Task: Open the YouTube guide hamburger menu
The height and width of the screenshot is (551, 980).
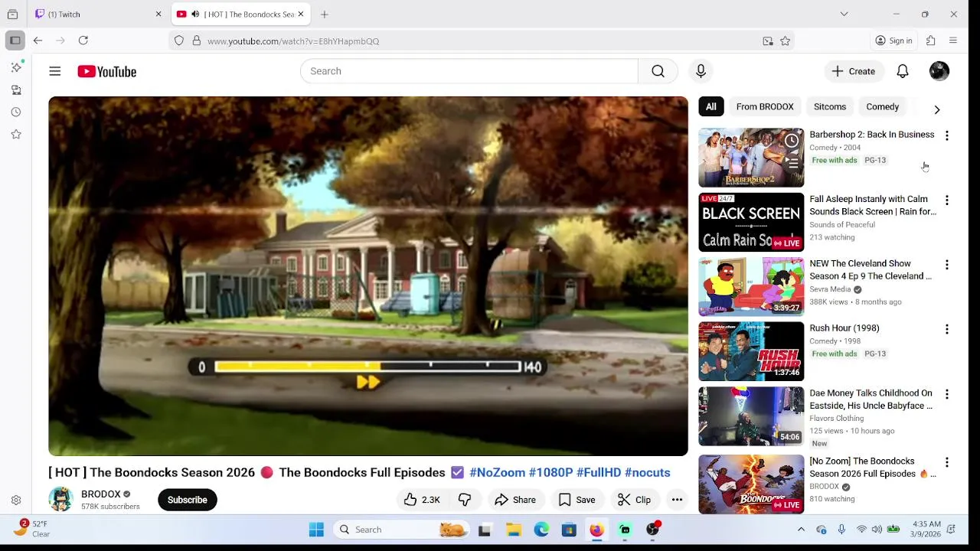Action: pyautogui.click(x=54, y=71)
